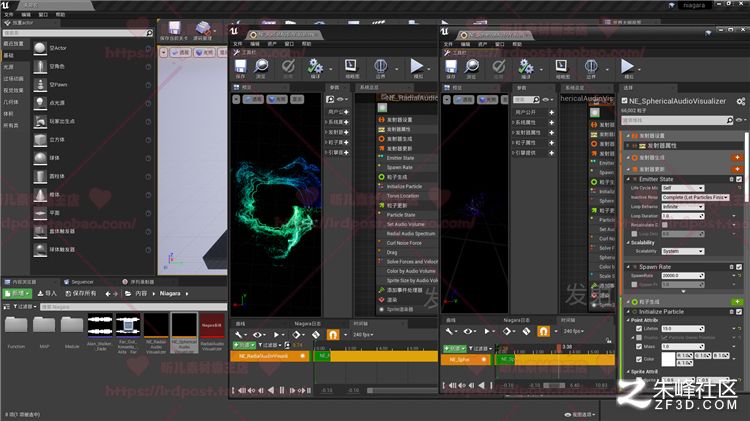
Task: Open Life Cycle Mode dropdown set to Self
Action: pyautogui.click(x=683, y=188)
